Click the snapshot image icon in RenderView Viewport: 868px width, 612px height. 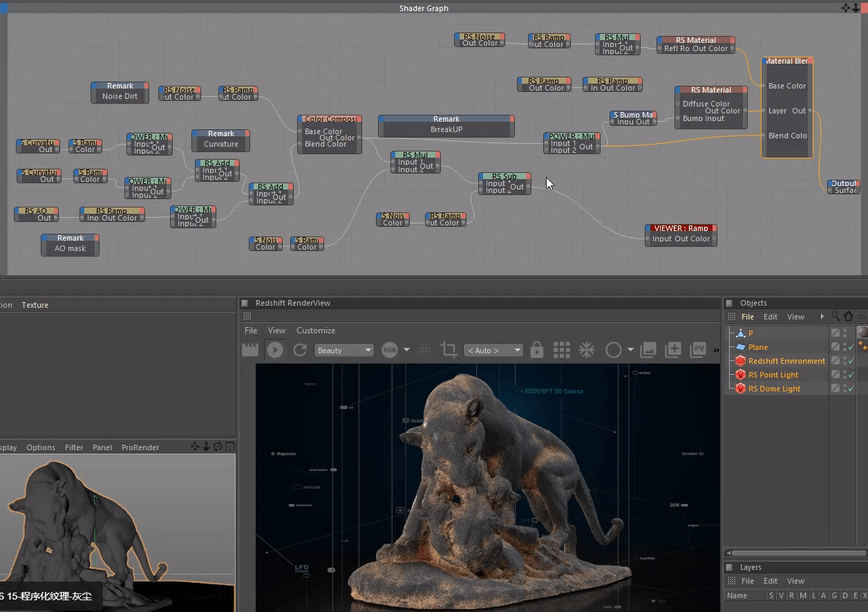[x=648, y=351]
